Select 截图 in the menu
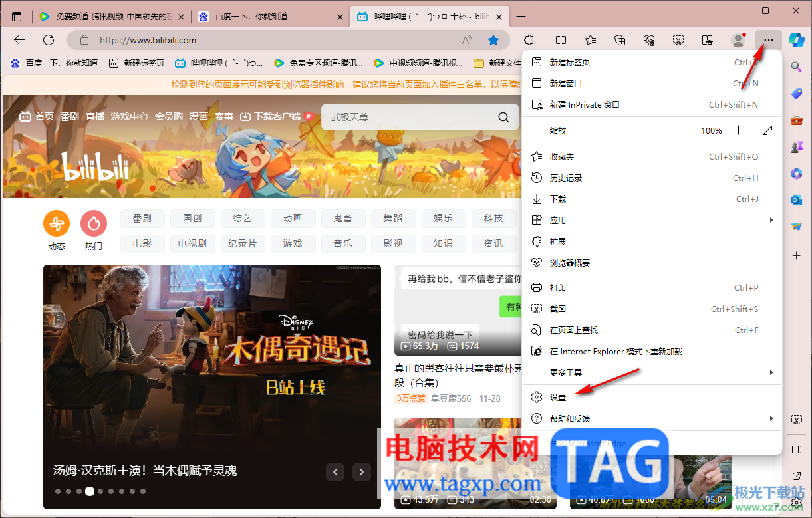The width and height of the screenshot is (812, 518). [652, 309]
